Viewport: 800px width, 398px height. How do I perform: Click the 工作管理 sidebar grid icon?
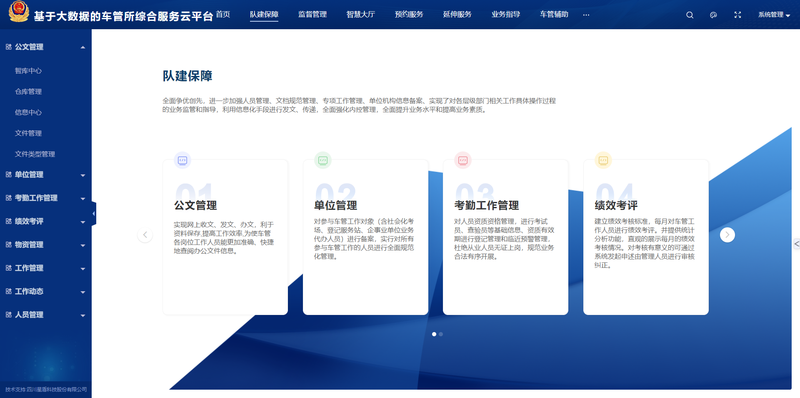[8, 268]
